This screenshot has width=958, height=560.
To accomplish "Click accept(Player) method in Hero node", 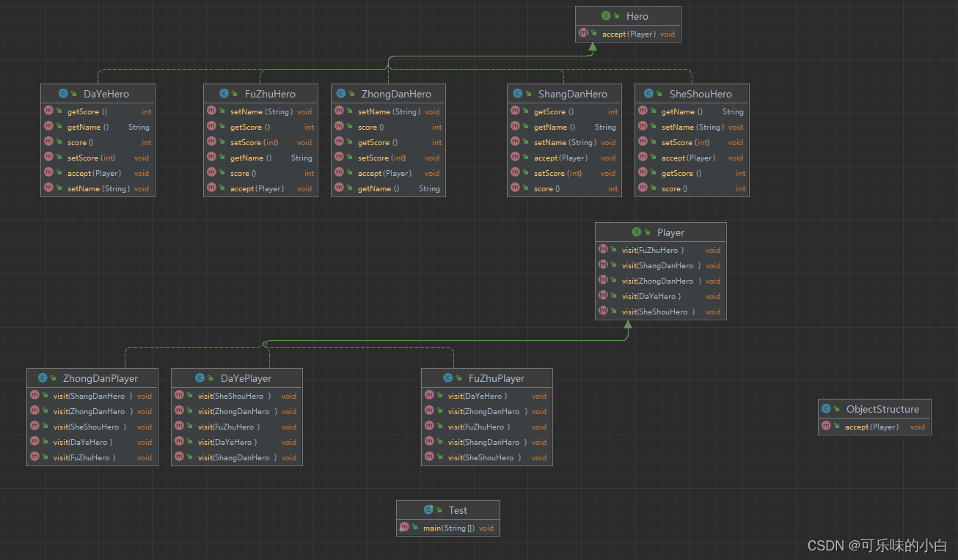I will 628,34.
